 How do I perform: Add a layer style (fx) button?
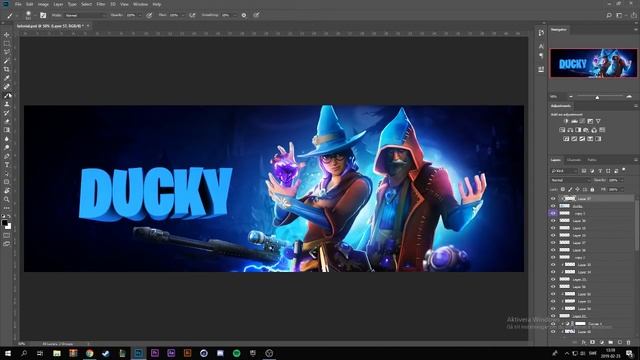584,342
